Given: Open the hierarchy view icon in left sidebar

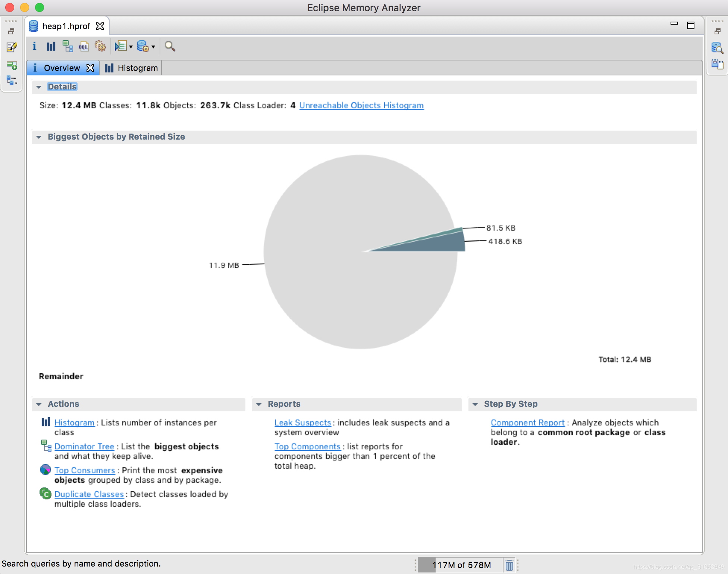Looking at the screenshot, I should [12, 80].
